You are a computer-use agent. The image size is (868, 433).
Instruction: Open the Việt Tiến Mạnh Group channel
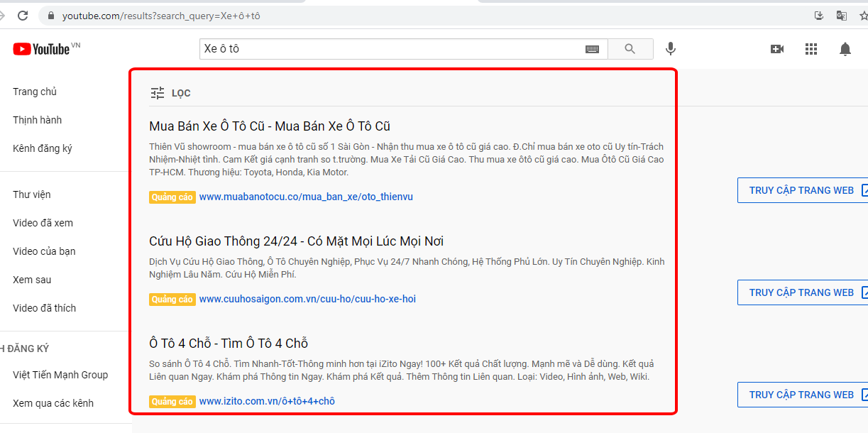60,375
